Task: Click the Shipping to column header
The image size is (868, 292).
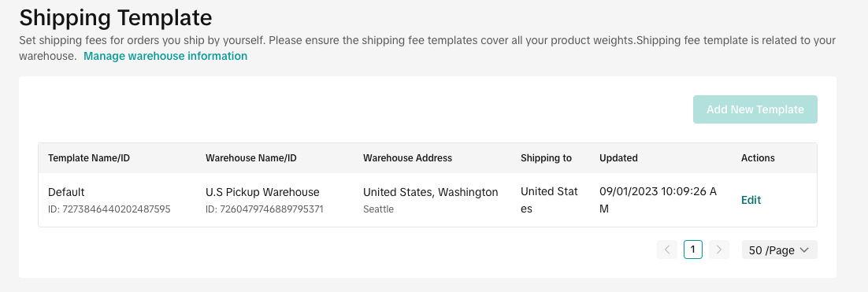Action: (547, 158)
